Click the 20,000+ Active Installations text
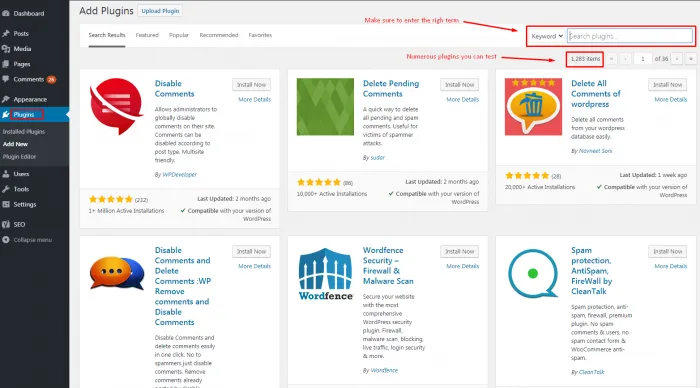The image size is (700, 388). (x=540, y=187)
